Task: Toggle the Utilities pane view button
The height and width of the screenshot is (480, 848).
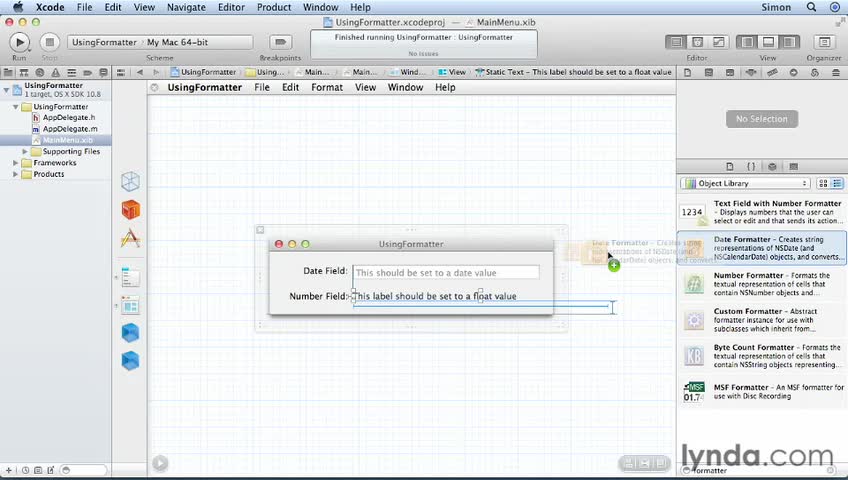Action: [790, 42]
